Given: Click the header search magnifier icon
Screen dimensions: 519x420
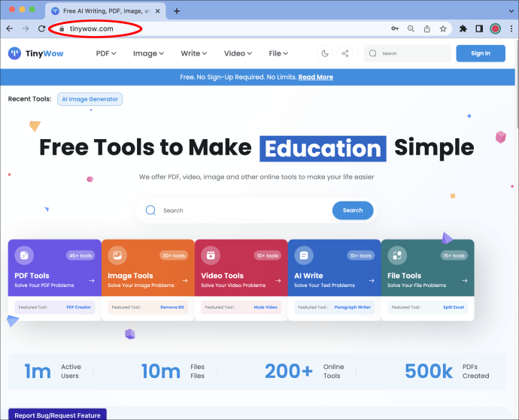Looking at the screenshot, I should coord(372,53).
